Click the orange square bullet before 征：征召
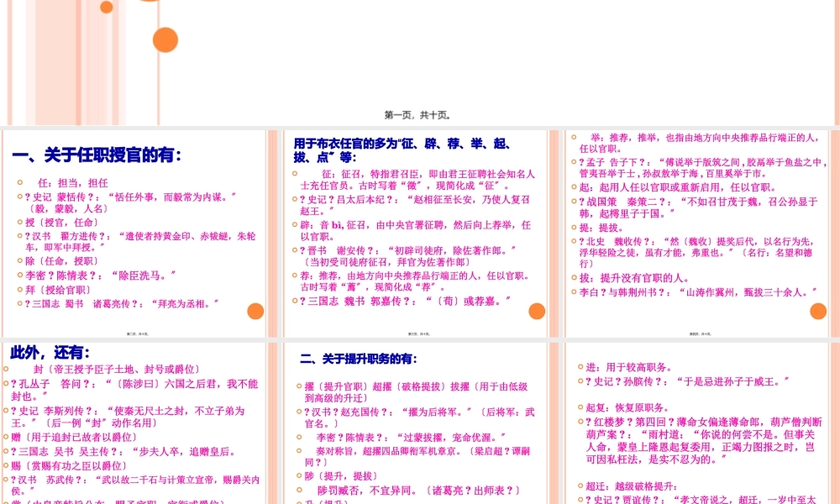The height and width of the screenshot is (504, 840). click(x=294, y=172)
